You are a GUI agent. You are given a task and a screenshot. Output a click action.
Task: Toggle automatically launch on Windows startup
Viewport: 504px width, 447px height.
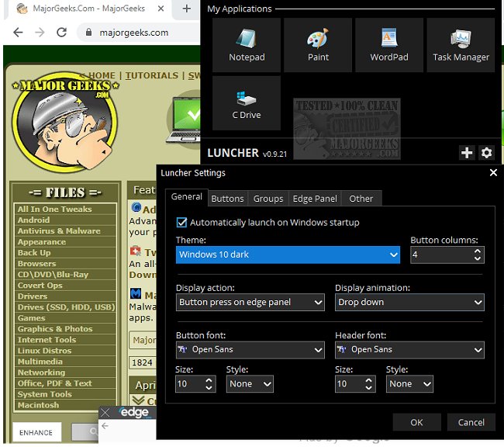click(181, 223)
